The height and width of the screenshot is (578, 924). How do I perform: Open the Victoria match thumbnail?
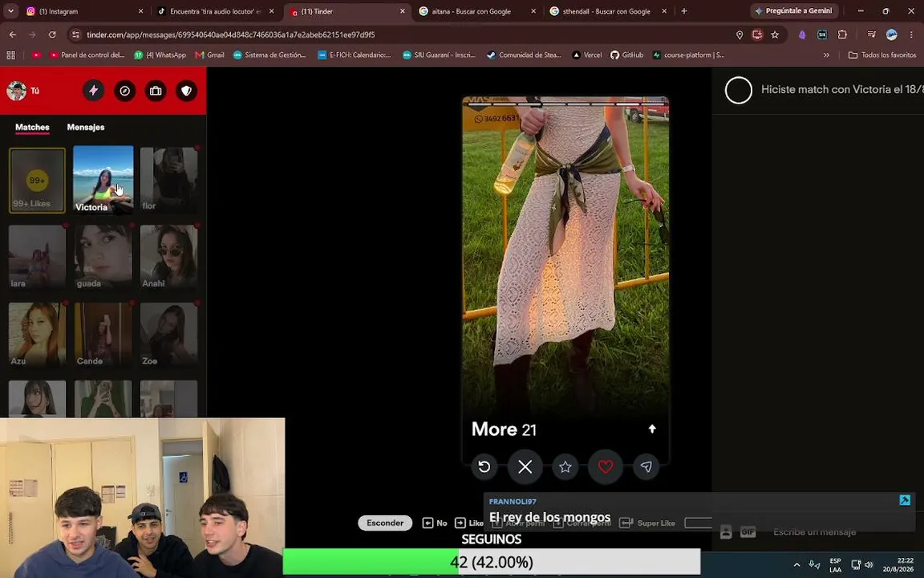pos(103,179)
